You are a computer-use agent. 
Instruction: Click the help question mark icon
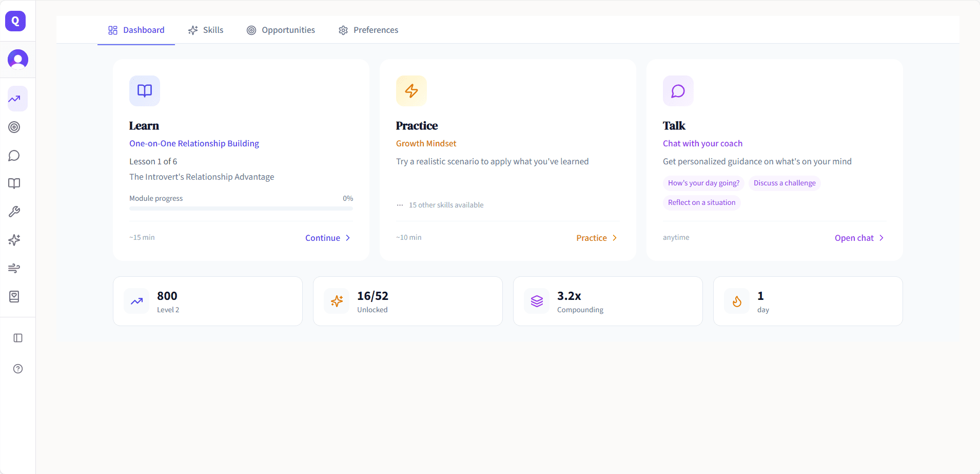point(17,369)
